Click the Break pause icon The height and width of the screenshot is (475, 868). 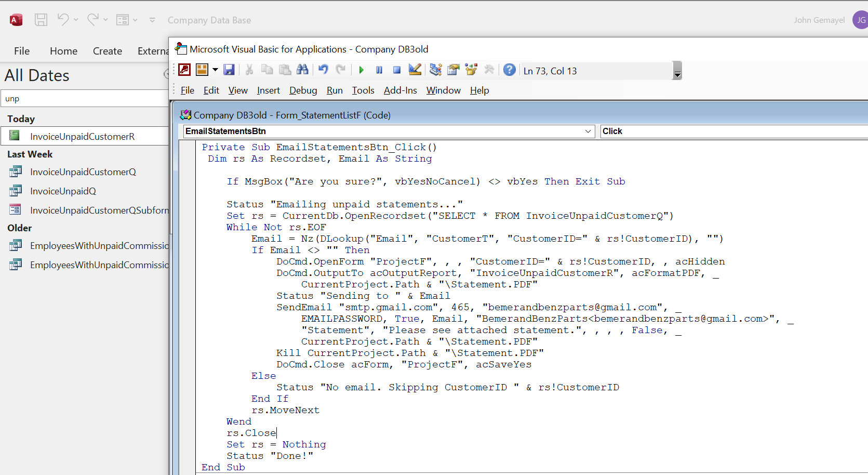click(x=379, y=70)
